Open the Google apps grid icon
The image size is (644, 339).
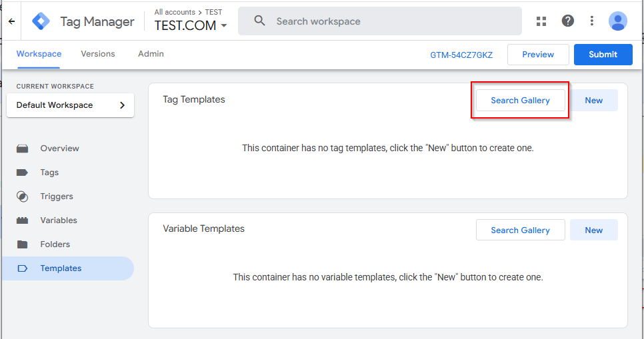[541, 21]
